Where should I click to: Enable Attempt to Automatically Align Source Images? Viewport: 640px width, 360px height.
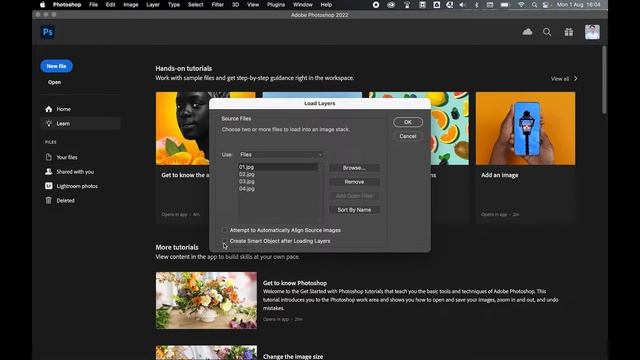[225, 230]
